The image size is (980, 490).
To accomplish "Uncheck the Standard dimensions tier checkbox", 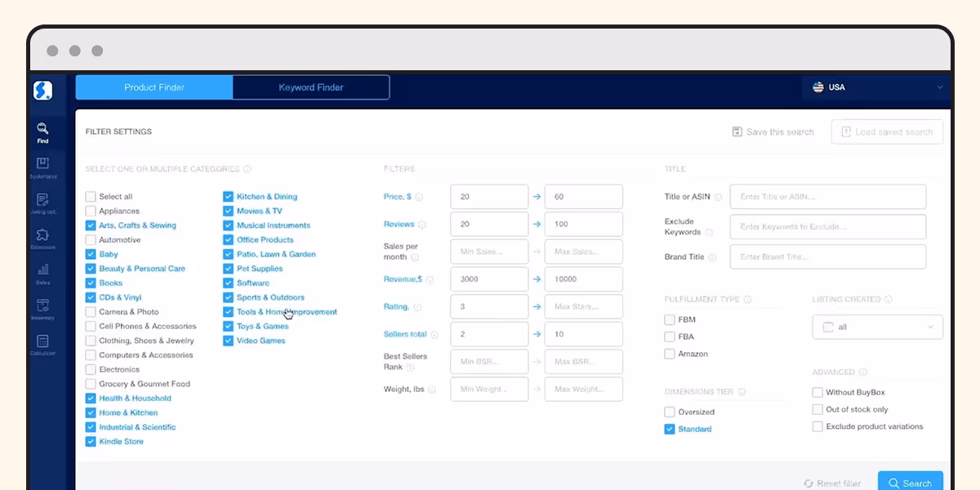I will (670, 429).
